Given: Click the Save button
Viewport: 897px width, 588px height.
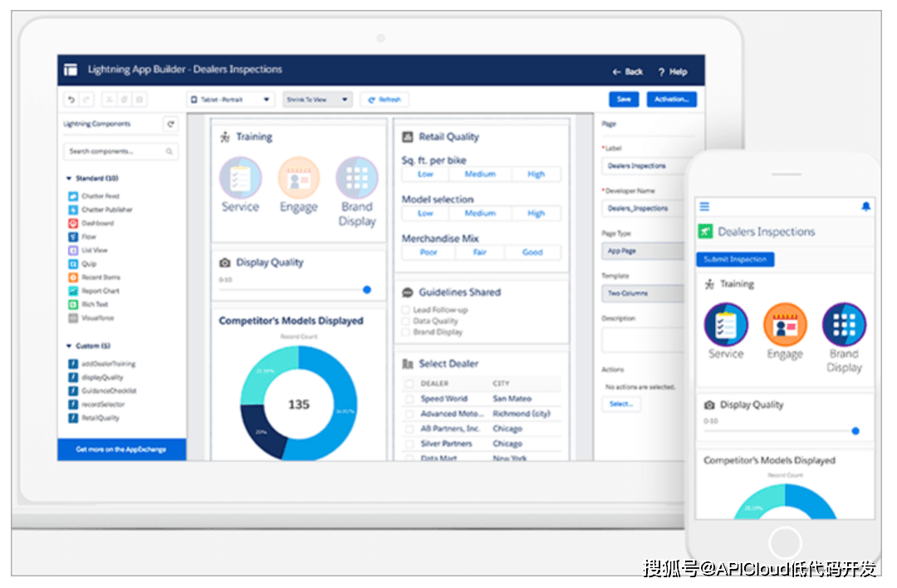Looking at the screenshot, I should tap(624, 100).
